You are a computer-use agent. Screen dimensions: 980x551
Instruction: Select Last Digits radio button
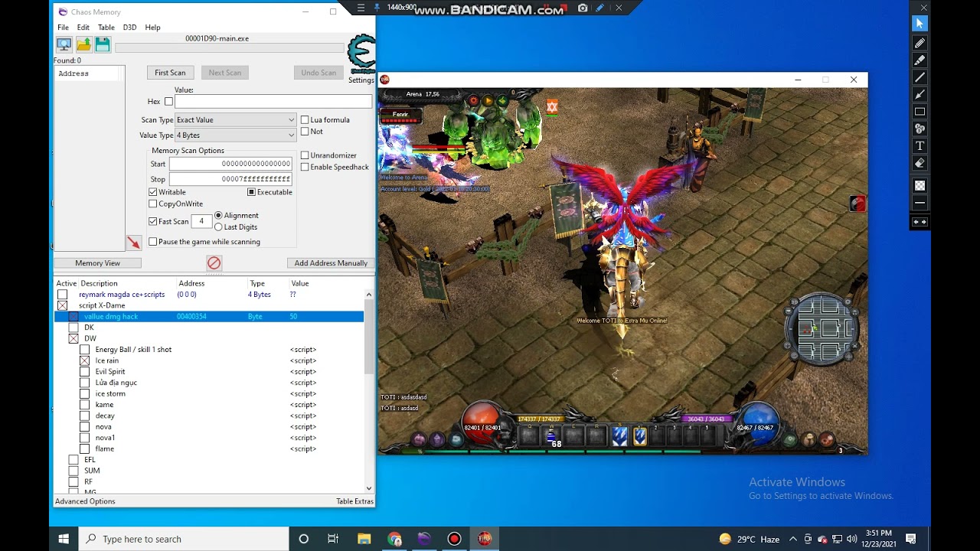tap(218, 227)
